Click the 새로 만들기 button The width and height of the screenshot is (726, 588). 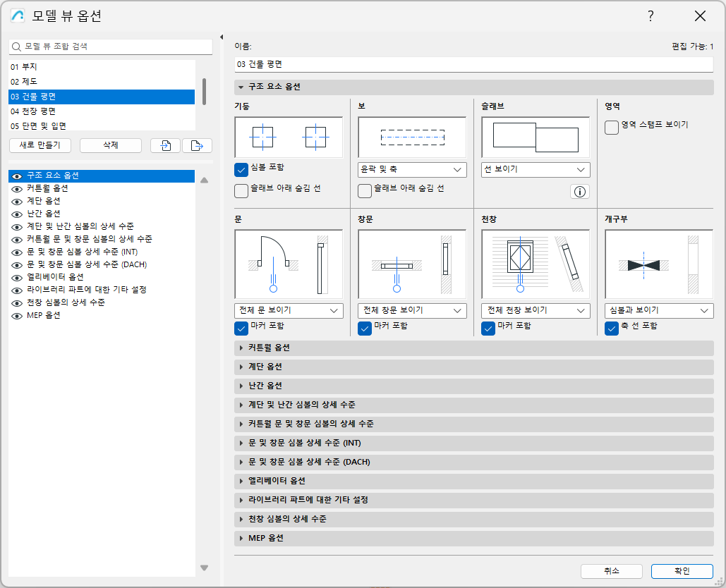coord(40,145)
